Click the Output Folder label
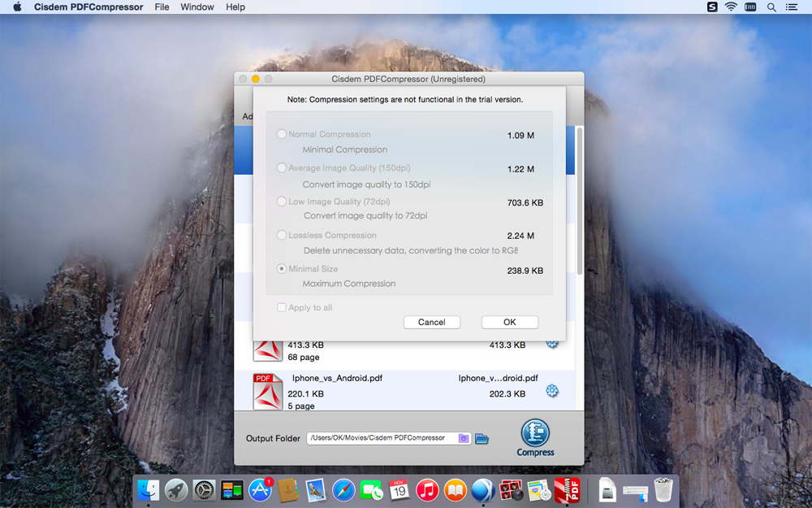This screenshot has height=508, width=812. (x=273, y=439)
